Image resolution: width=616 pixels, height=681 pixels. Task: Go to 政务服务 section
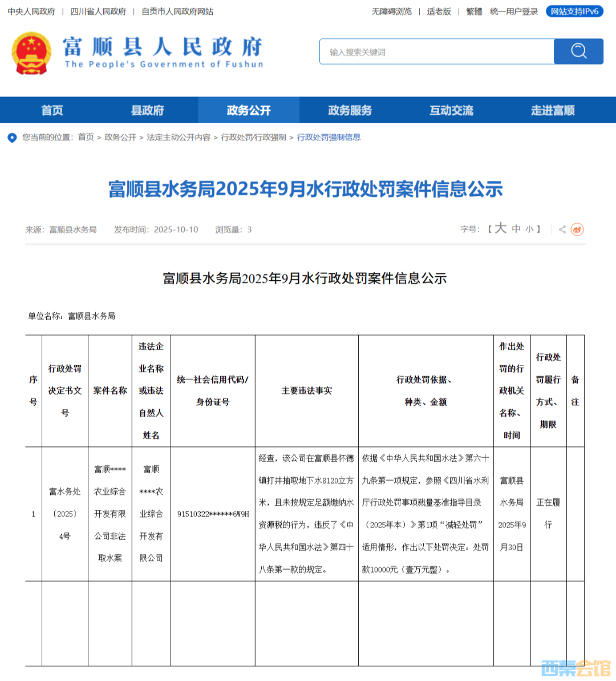pos(350,110)
